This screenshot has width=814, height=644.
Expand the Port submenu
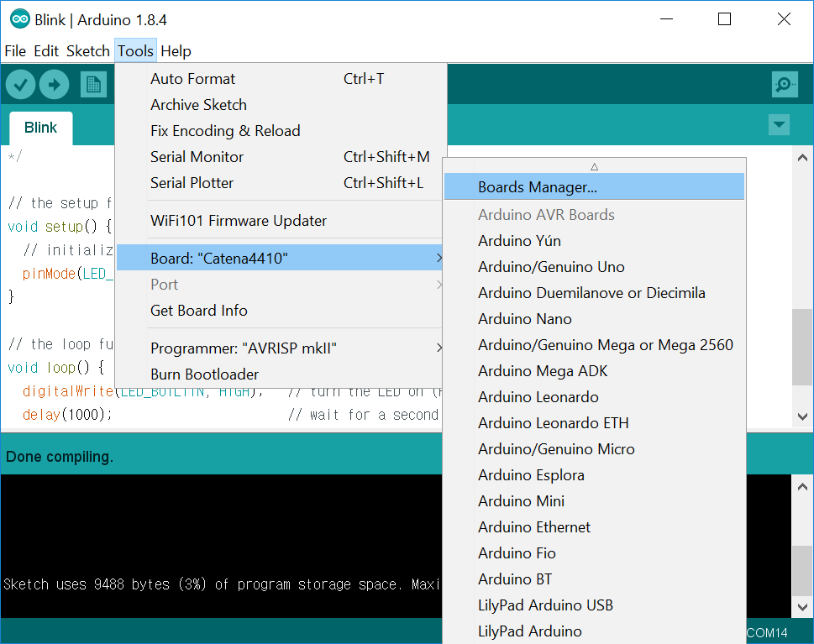point(281,285)
